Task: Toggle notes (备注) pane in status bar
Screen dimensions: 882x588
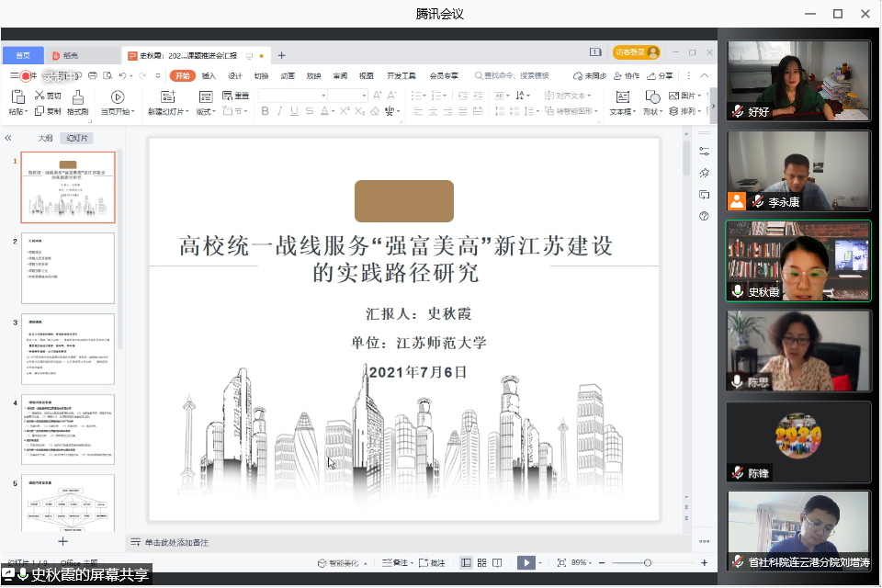Action: [x=394, y=562]
